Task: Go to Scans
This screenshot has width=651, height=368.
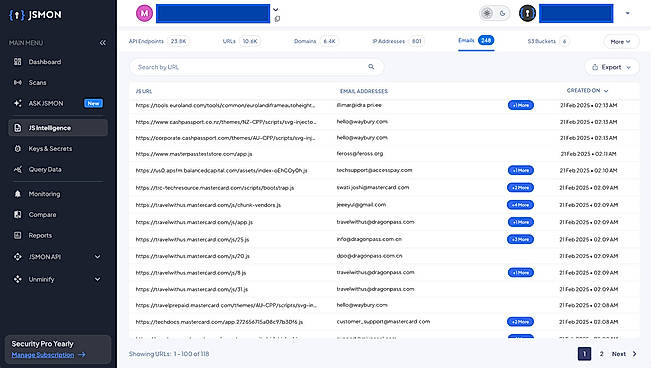Action: pyautogui.click(x=37, y=83)
